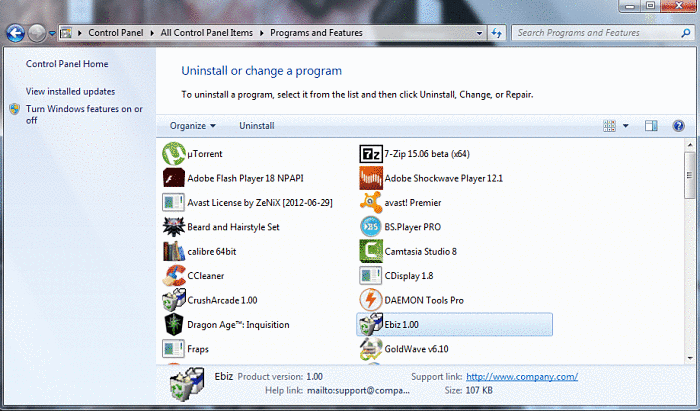Select the DAEMON Tools Pro lightning icon

(x=371, y=300)
